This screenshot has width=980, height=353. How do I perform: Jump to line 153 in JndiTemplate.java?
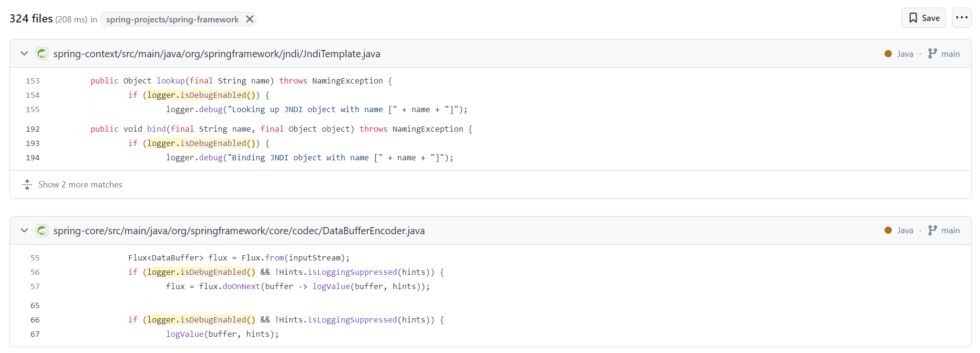pos(32,81)
